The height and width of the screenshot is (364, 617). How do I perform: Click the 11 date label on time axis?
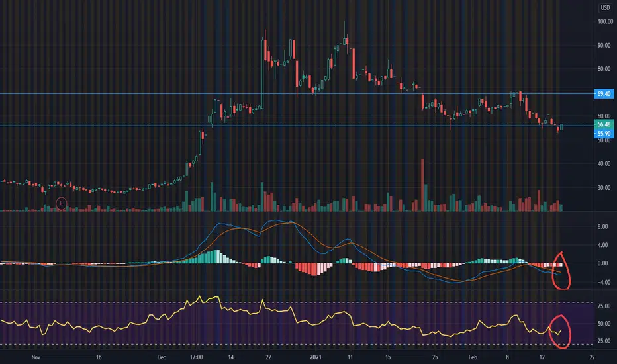coord(350,357)
